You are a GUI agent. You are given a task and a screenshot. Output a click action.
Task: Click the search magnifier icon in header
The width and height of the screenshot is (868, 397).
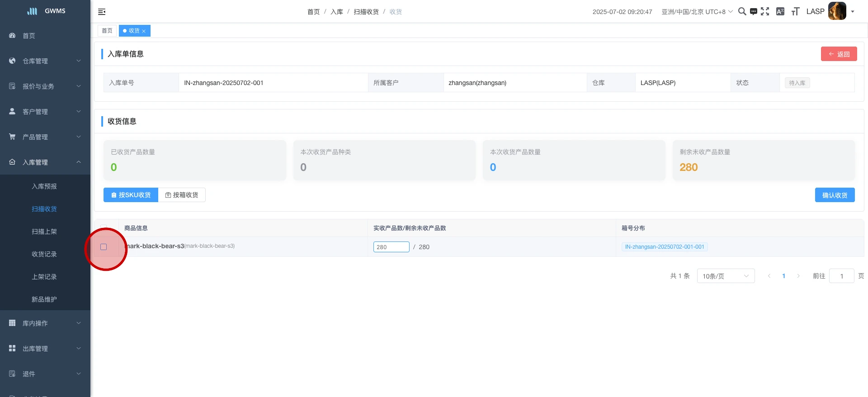[742, 11]
